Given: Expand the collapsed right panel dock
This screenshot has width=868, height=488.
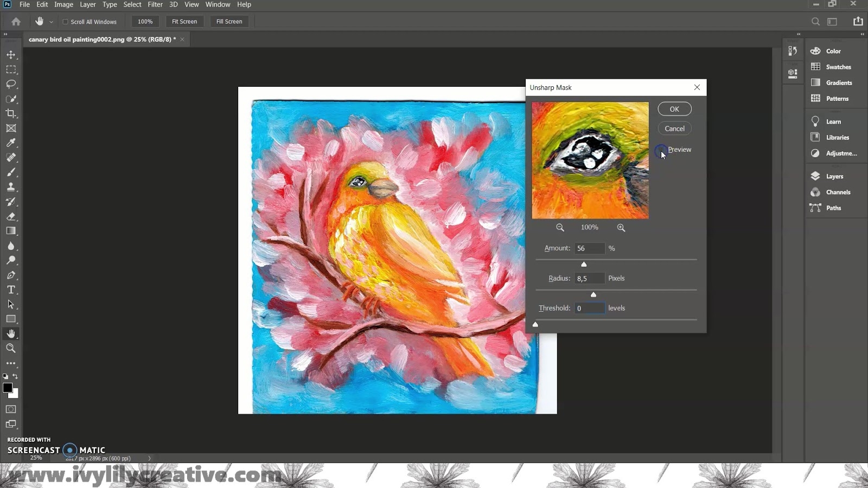Looking at the screenshot, I should pos(863,34).
